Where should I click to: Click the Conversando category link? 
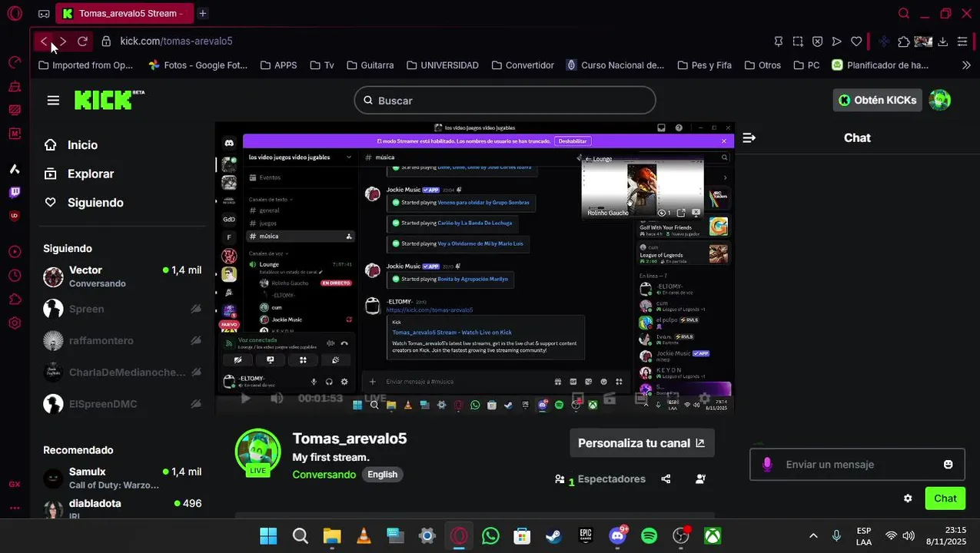coord(324,475)
